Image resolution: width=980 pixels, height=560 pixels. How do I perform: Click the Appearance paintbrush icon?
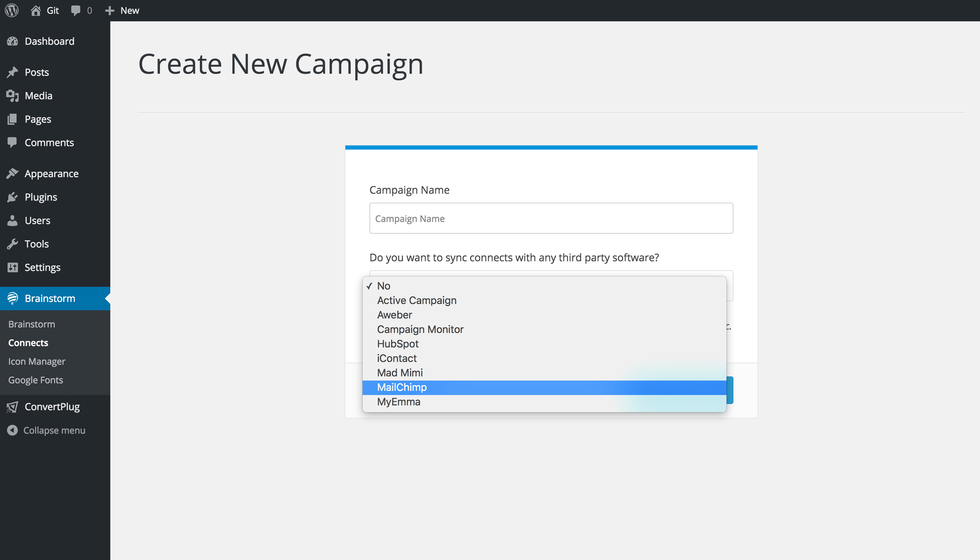point(13,173)
